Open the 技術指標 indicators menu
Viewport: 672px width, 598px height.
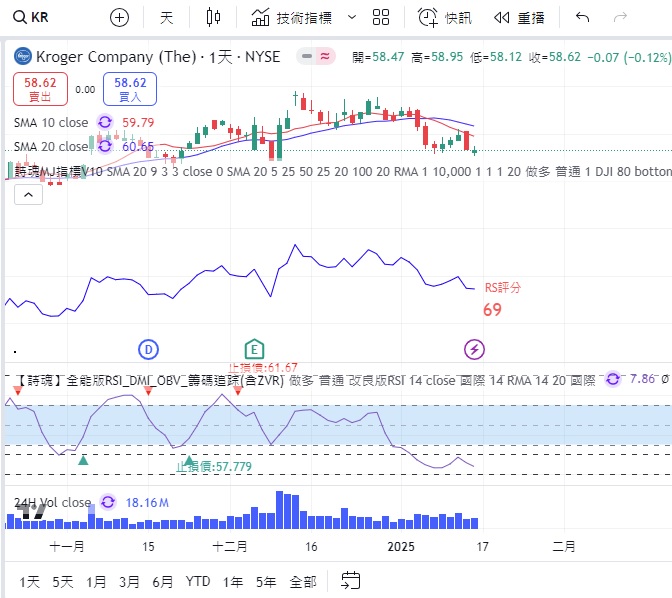point(291,18)
